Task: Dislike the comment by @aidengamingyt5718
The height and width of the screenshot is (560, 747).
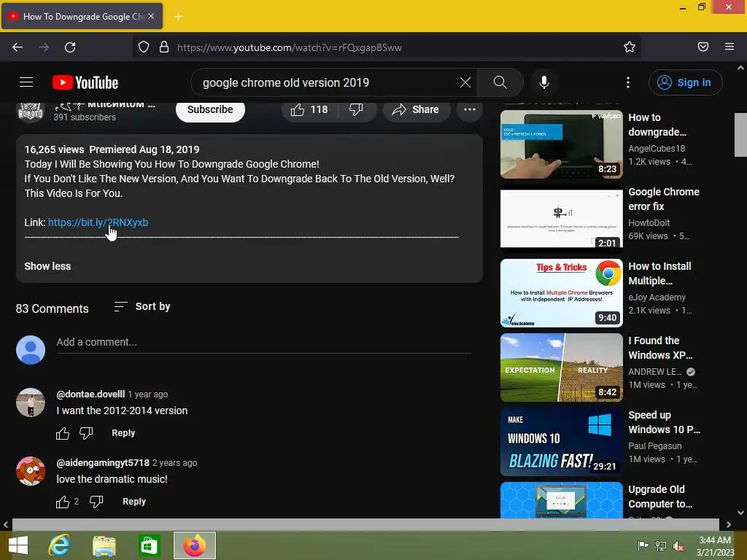Action: pos(96,502)
